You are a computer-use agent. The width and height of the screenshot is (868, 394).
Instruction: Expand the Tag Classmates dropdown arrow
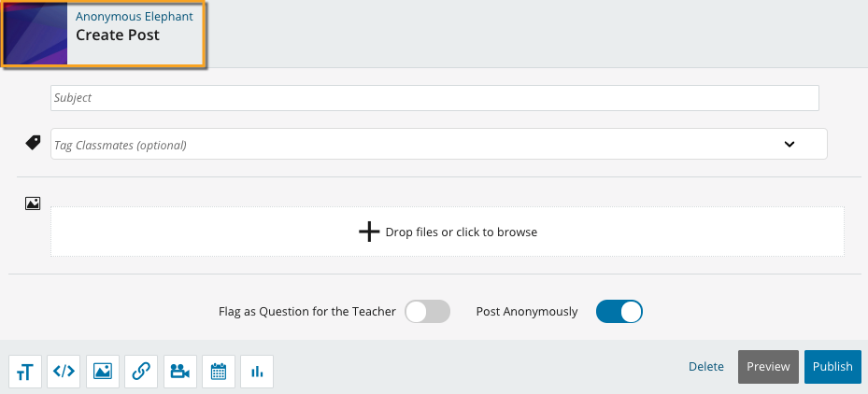tap(790, 144)
